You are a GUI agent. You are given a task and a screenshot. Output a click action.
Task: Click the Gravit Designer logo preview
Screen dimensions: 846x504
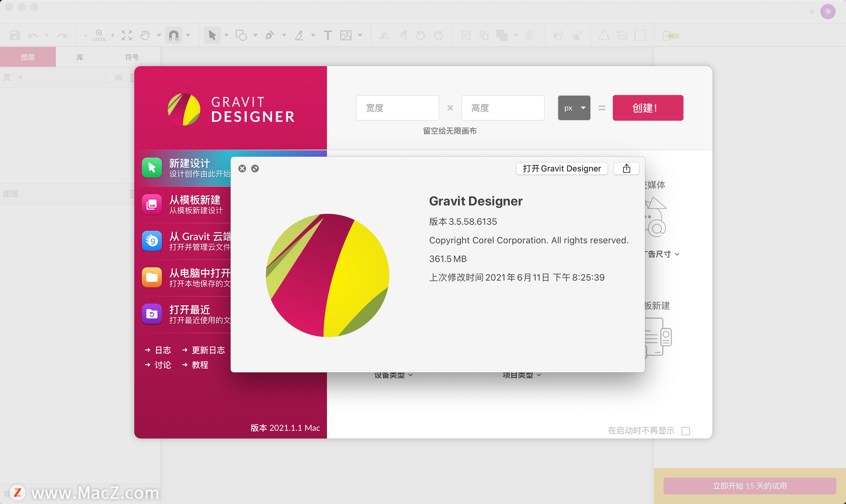(327, 275)
